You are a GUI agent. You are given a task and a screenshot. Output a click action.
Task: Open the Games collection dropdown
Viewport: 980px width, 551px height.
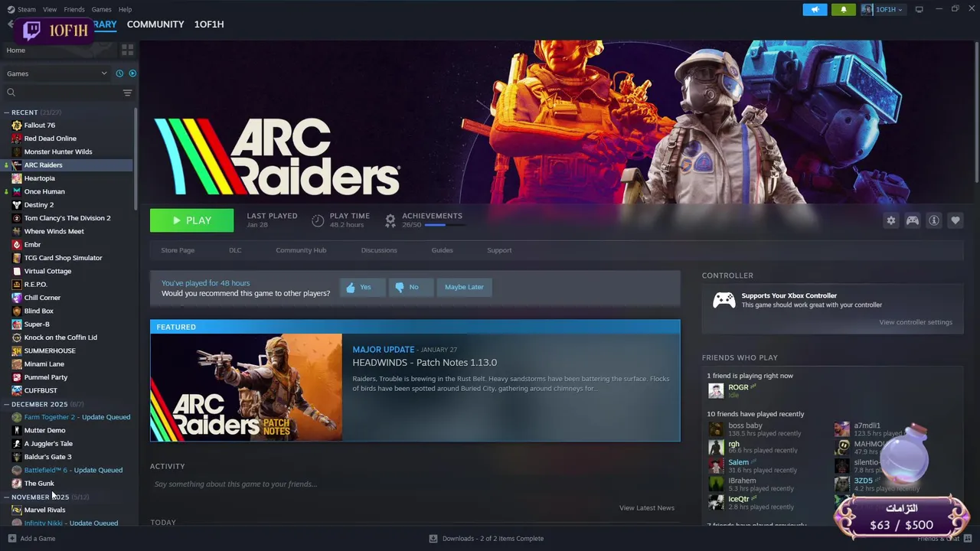57,73
